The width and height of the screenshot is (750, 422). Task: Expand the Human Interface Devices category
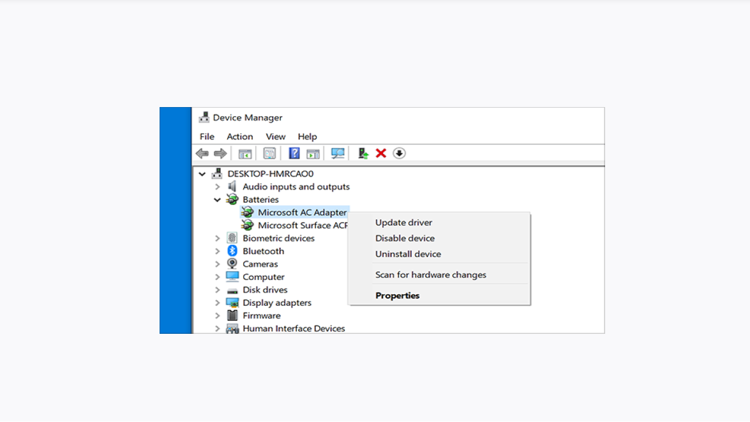[217, 329]
